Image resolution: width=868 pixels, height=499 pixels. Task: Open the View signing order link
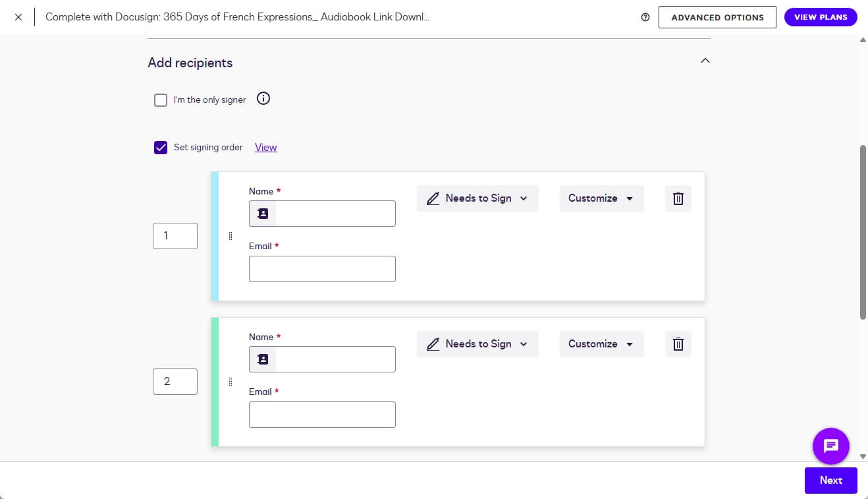[265, 148]
